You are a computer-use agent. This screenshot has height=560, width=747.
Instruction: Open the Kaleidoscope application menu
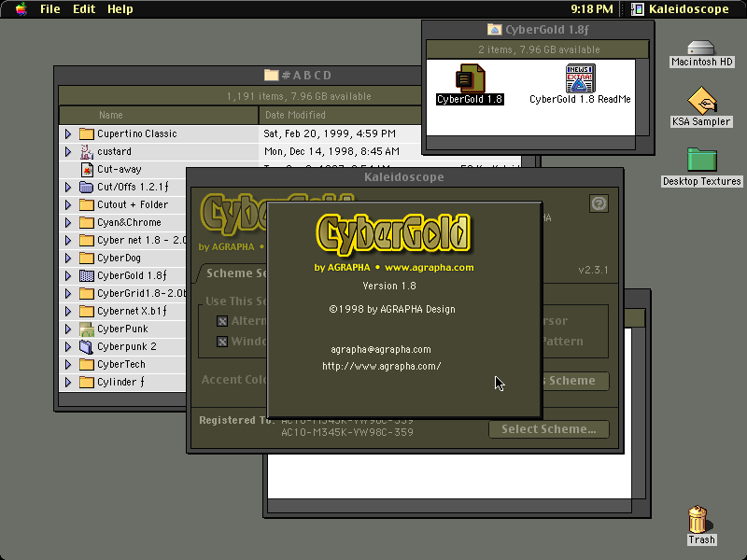(x=681, y=9)
